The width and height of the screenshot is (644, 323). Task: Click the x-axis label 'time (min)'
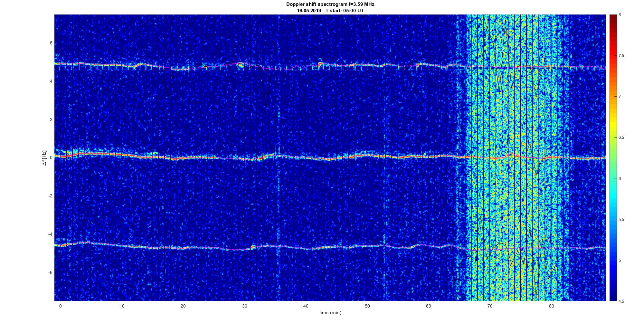(x=330, y=313)
